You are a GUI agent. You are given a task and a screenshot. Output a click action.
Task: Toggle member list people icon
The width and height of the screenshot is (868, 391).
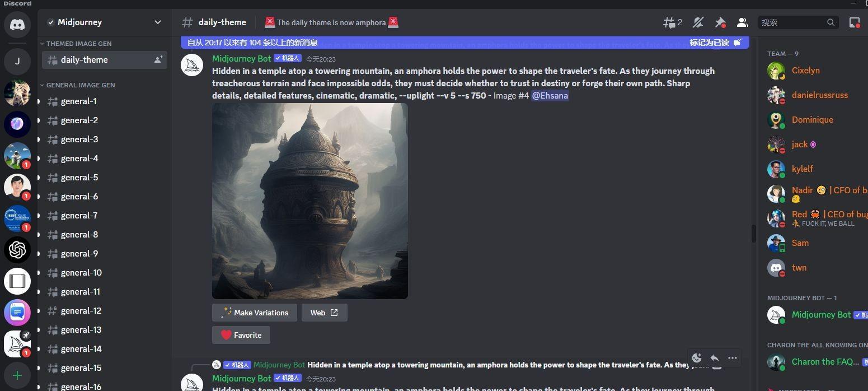743,22
